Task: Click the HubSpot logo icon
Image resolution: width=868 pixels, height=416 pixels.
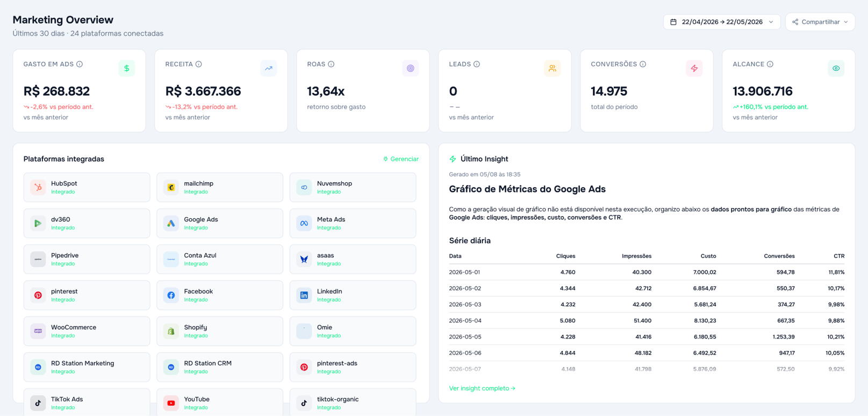Action: coord(38,188)
